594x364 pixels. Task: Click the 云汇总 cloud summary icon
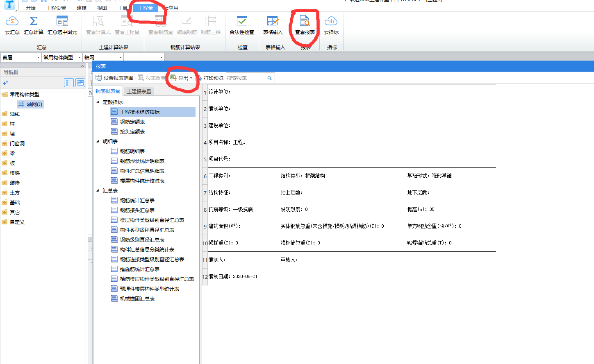[x=12, y=25]
